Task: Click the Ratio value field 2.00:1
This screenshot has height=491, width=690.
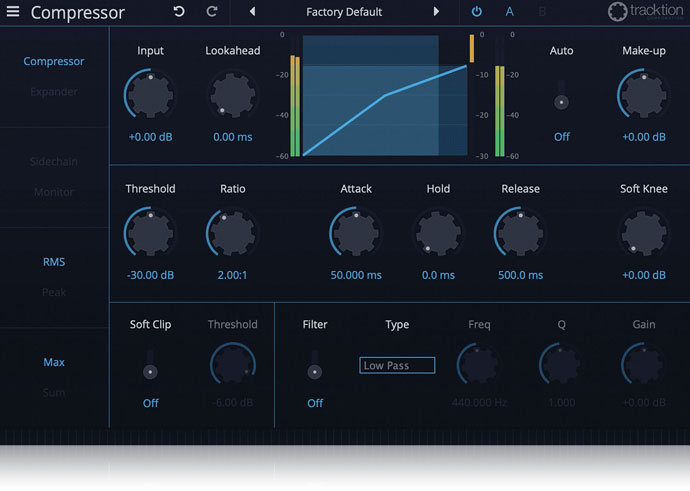Action: [232, 275]
